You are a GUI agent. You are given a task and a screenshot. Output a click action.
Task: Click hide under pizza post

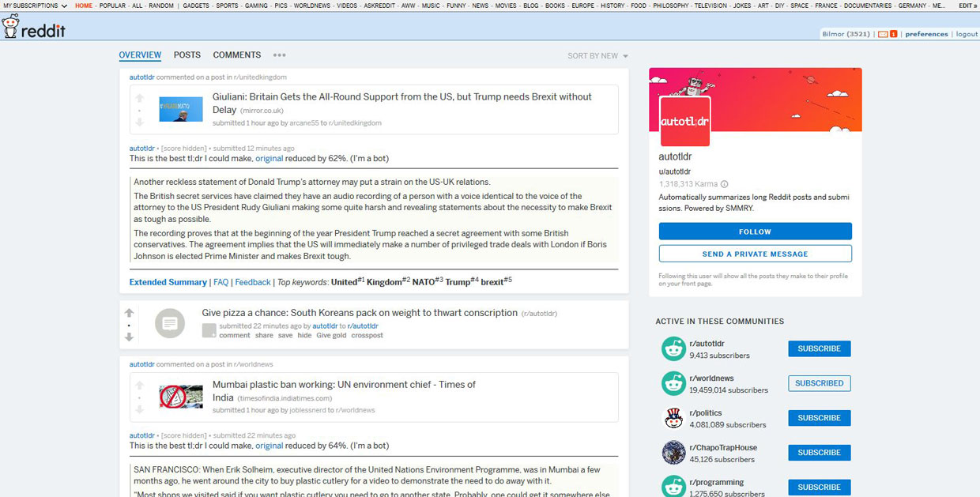pos(304,335)
